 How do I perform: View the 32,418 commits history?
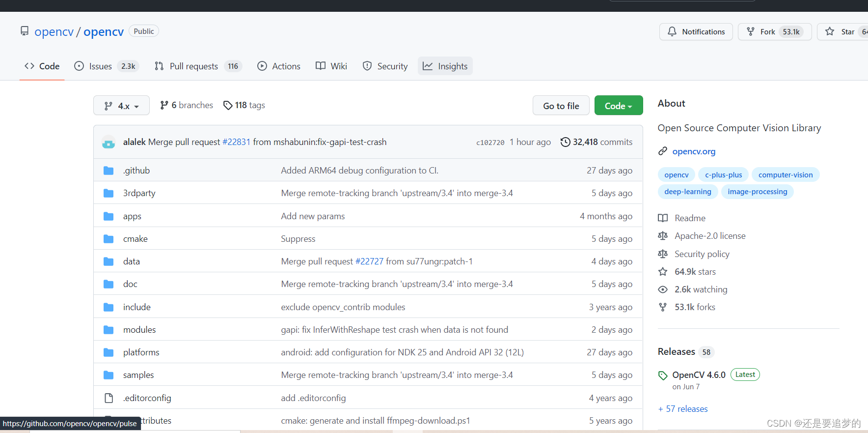click(597, 142)
